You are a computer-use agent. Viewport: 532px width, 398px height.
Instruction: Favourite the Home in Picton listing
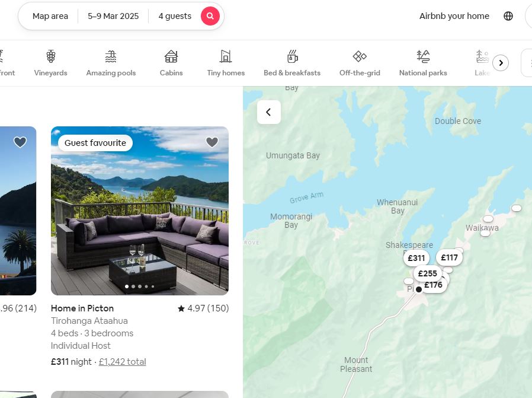[212, 142]
